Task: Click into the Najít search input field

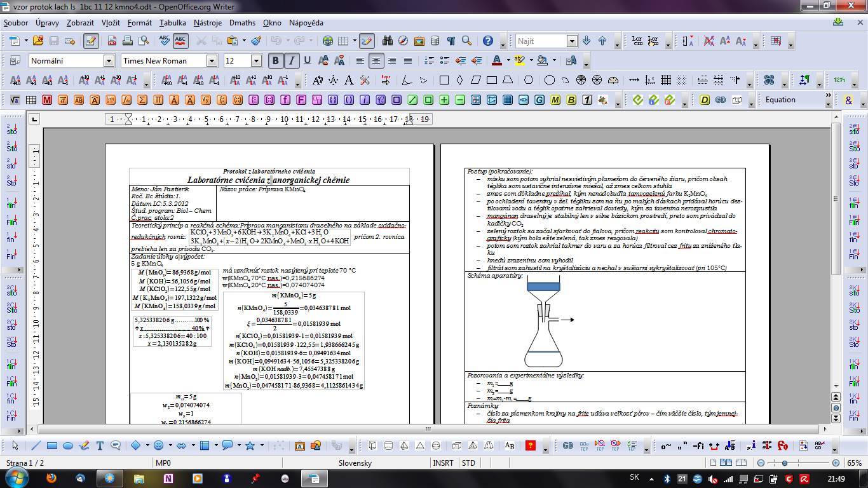Action: pyautogui.click(x=541, y=41)
